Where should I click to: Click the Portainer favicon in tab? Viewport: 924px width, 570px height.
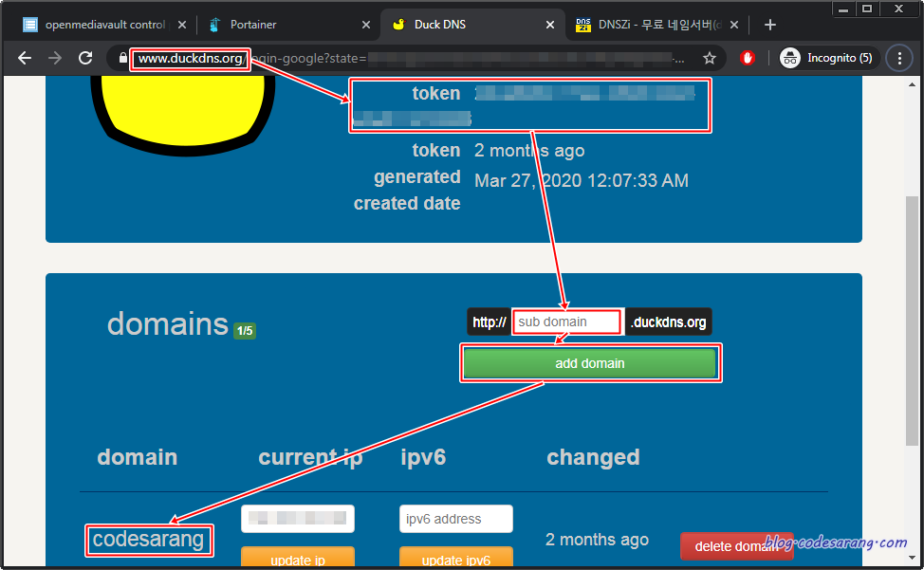tap(215, 25)
